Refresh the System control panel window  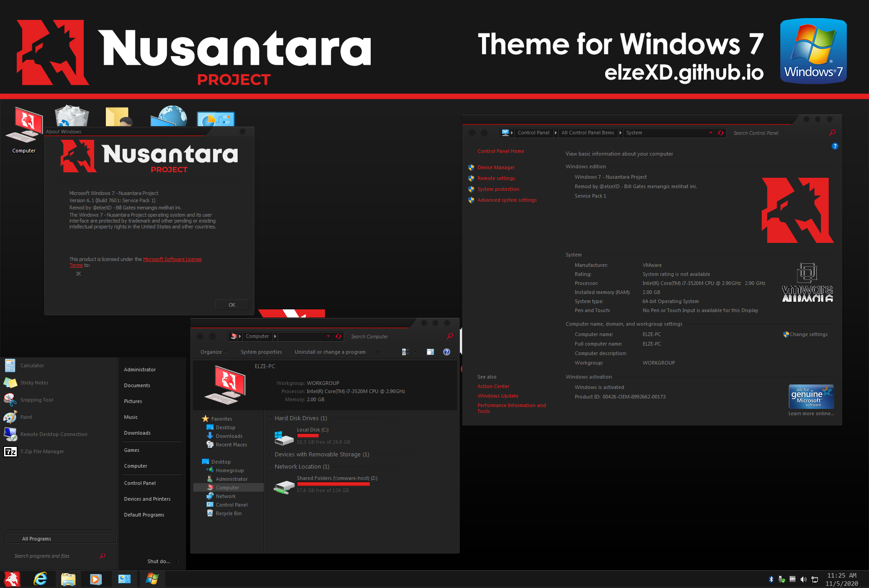721,133
